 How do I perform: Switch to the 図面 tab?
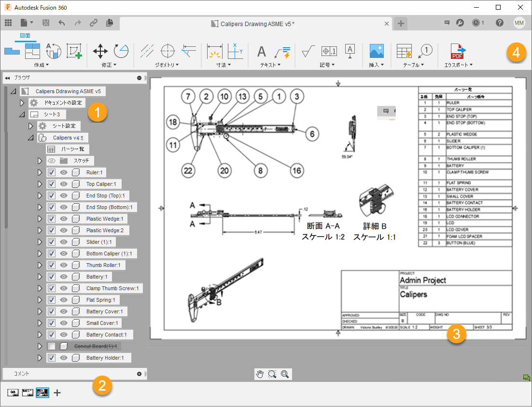[25, 36]
